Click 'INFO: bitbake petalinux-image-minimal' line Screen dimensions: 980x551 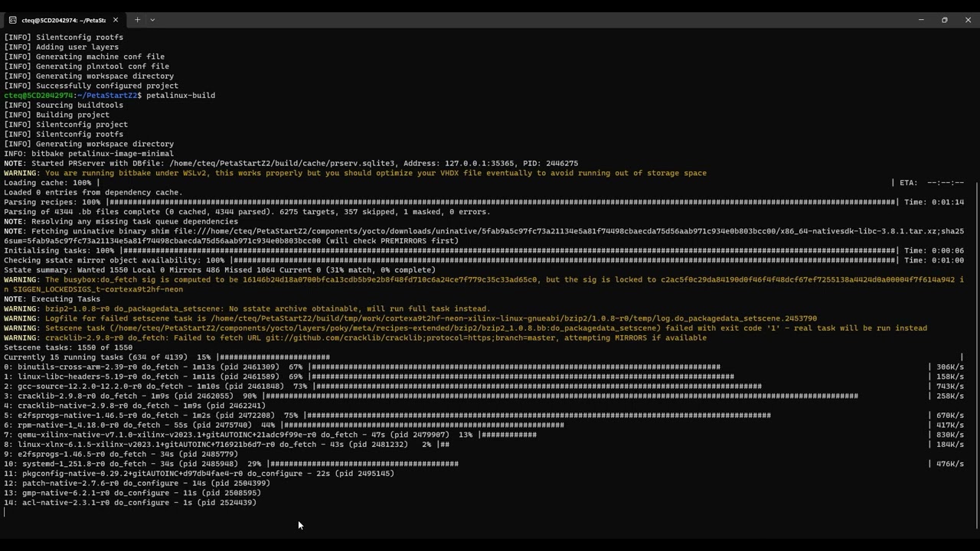pyautogui.click(x=89, y=154)
